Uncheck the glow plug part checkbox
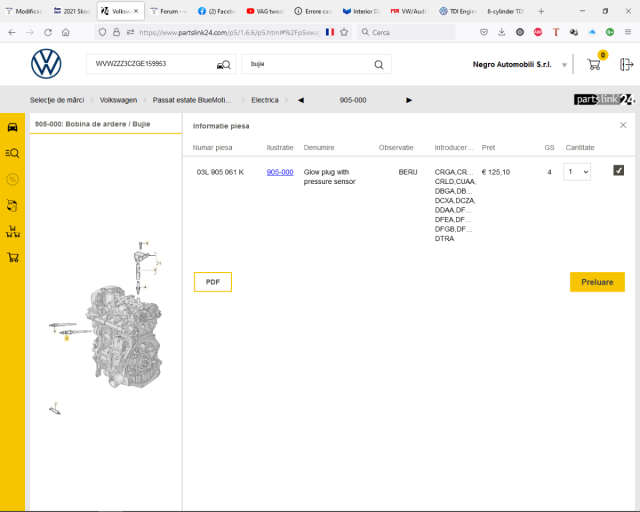Viewport: 640px width, 512px height. pos(619,171)
